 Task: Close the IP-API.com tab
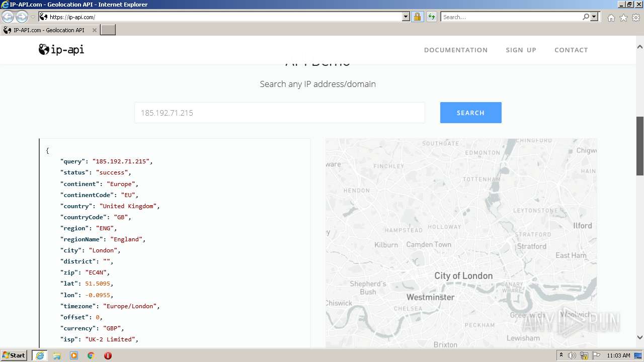(x=95, y=30)
